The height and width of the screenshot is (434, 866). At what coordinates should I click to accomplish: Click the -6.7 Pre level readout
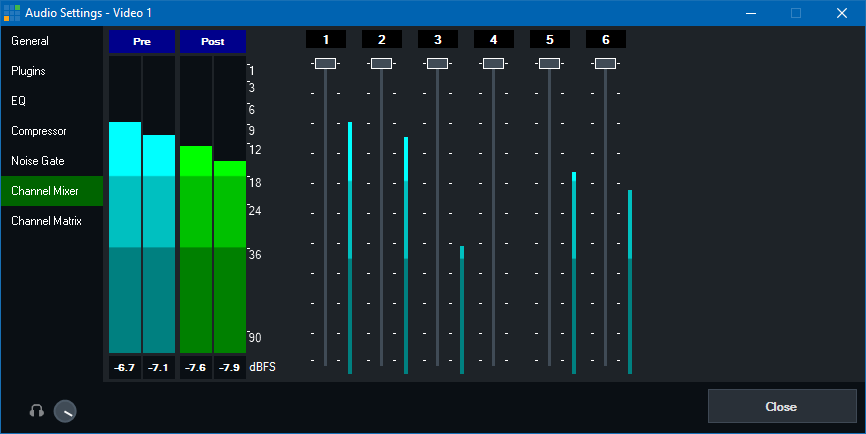coord(125,368)
